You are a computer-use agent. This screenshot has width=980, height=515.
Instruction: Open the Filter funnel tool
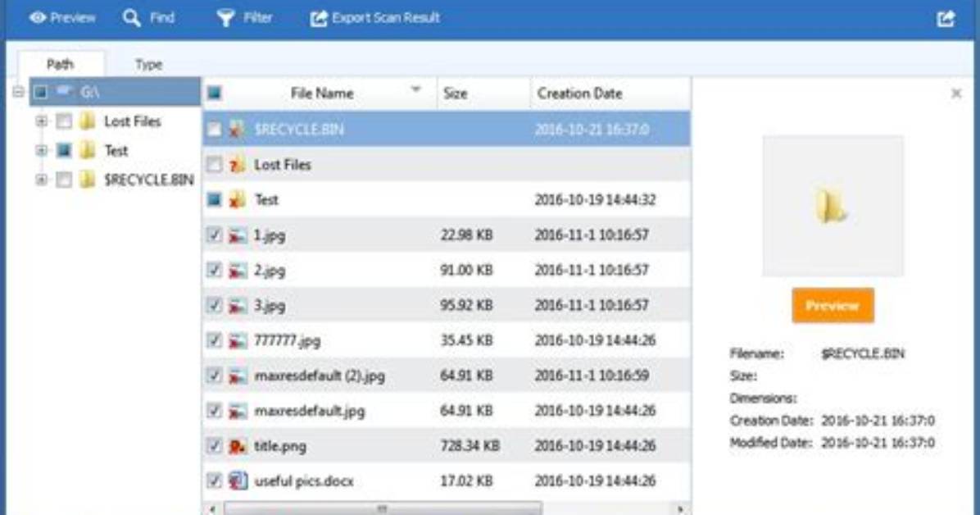click(225, 18)
